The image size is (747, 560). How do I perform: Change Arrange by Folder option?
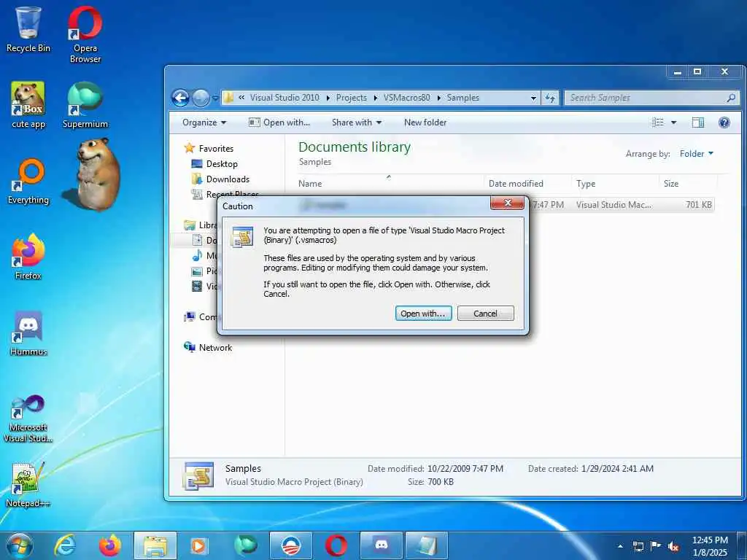click(697, 153)
